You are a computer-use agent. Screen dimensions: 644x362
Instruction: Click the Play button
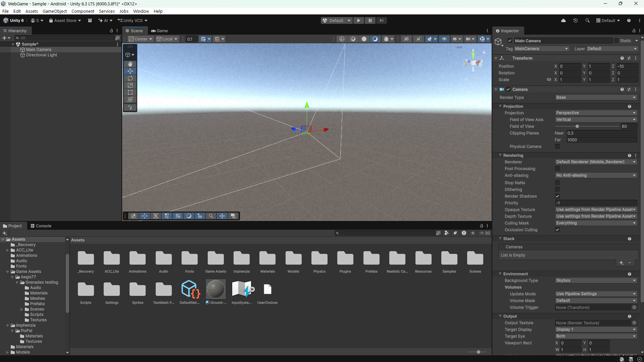(x=358, y=20)
